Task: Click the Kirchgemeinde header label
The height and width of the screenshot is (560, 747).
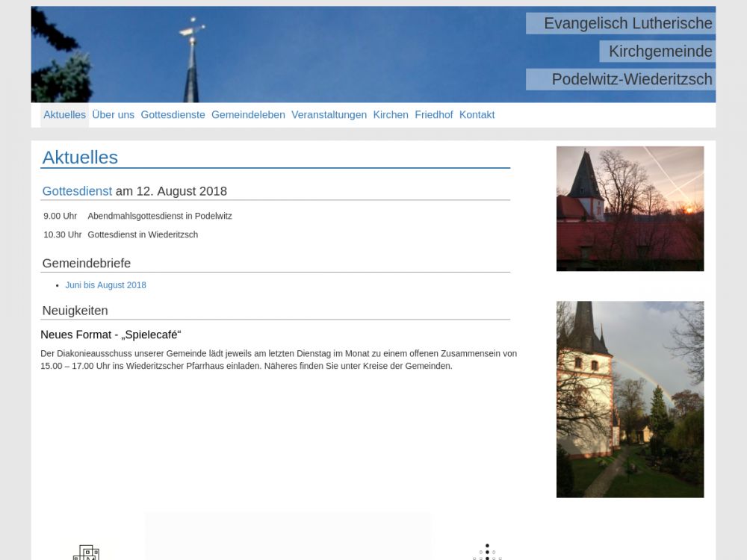Action: (660, 52)
